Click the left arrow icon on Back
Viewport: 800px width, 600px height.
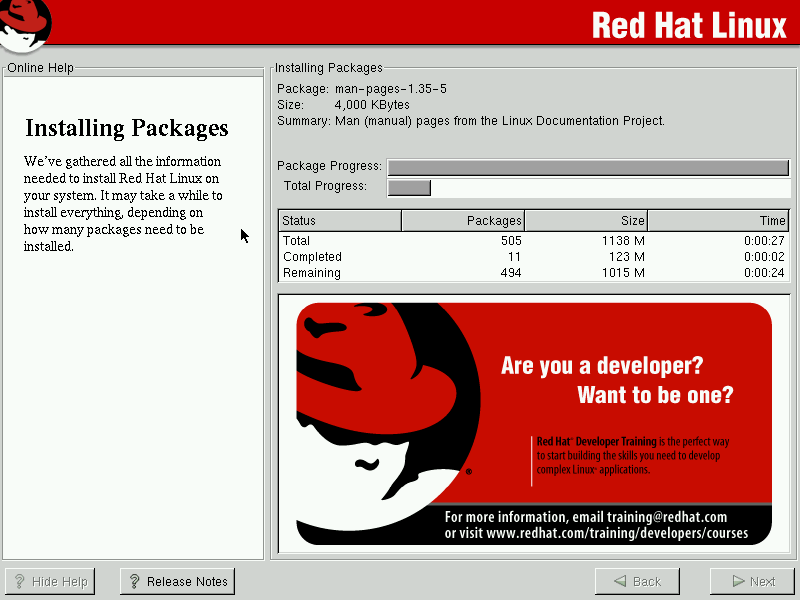(x=620, y=581)
